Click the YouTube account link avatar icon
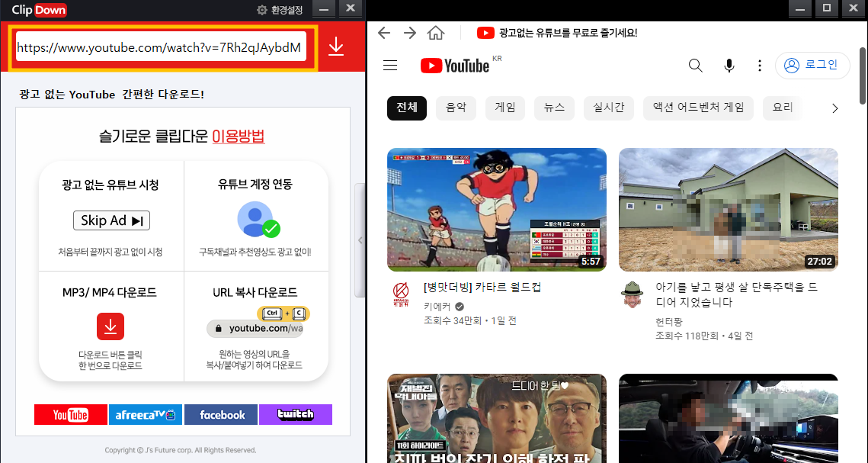Image resolution: width=868 pixels, height=463 pixels. [x=258, y=220]
